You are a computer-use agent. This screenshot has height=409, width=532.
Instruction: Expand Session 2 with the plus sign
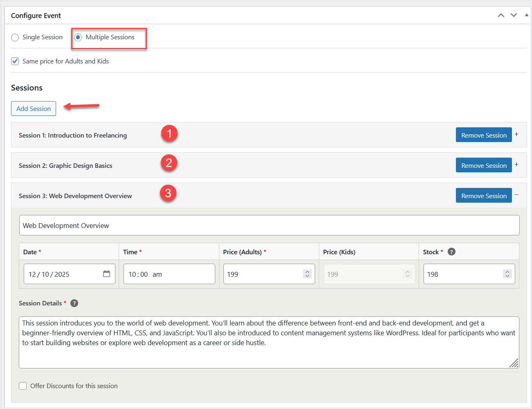click(516, 165)
